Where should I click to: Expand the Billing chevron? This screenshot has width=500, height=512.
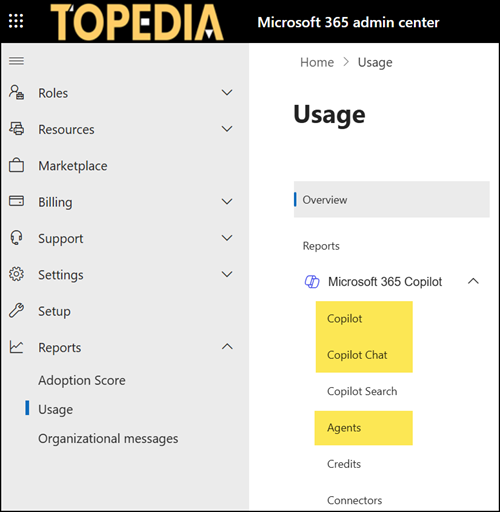tap(227, 201)
